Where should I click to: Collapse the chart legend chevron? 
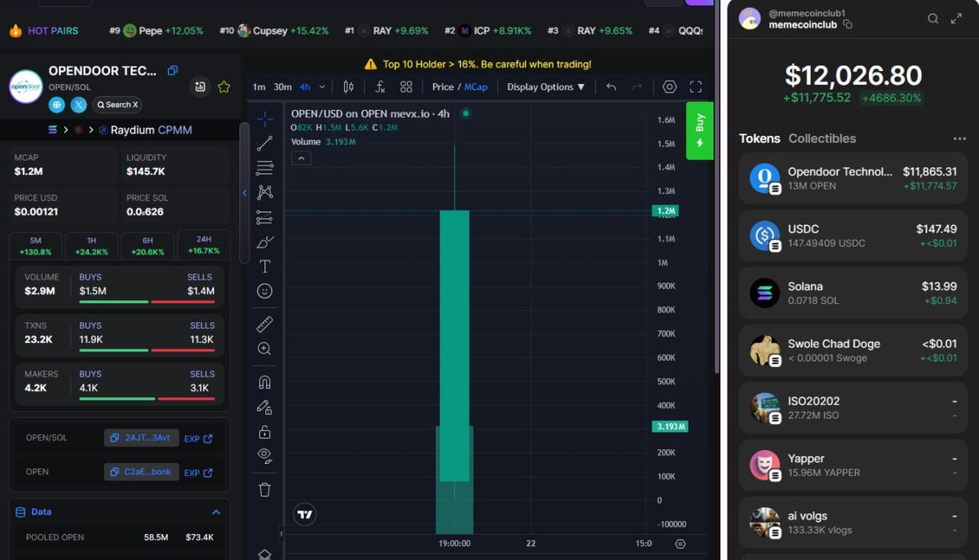[x=301, y=158]
